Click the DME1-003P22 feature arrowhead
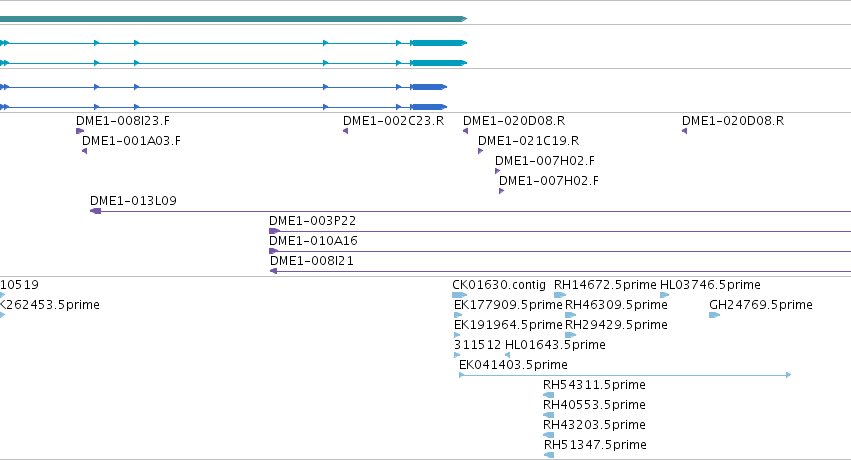 point(275,231)
